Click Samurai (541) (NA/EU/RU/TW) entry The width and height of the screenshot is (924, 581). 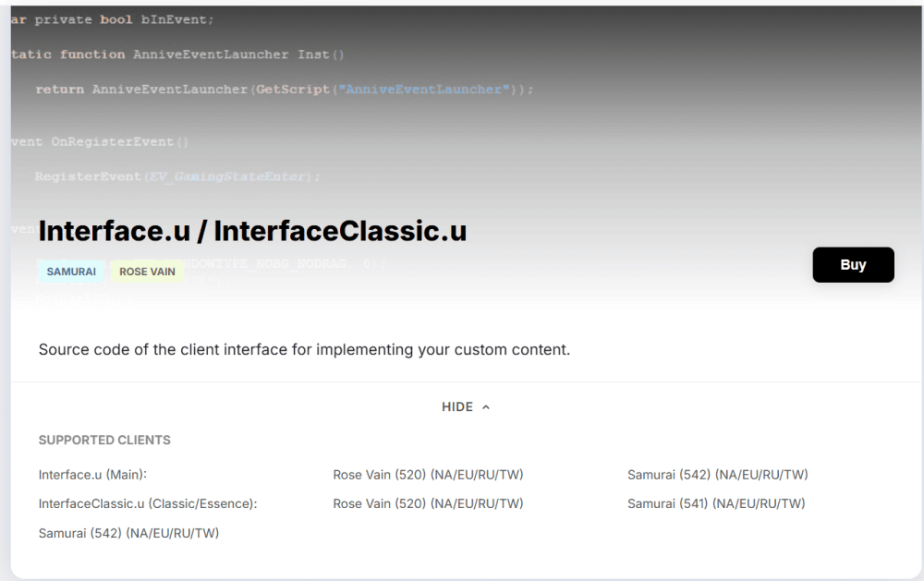(x=716, y=503)
